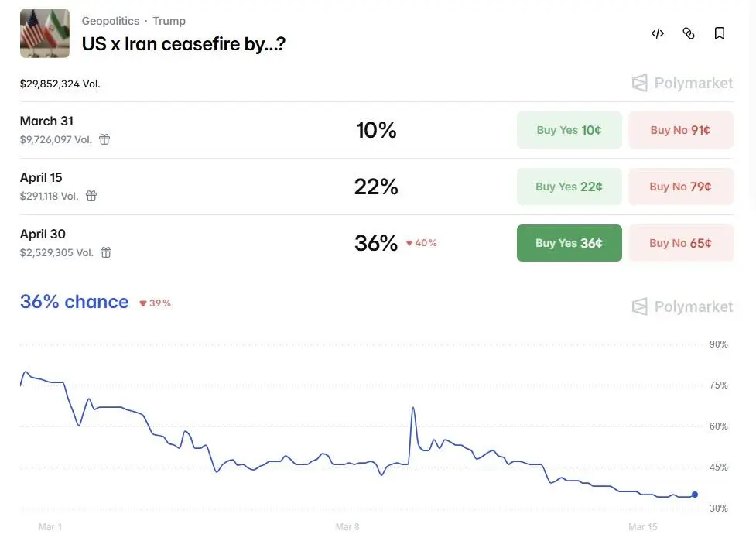Viewport: 756px width, 541px height.
Task: Click the chart's latest data point dot
Action: click(x=694, y=495)
